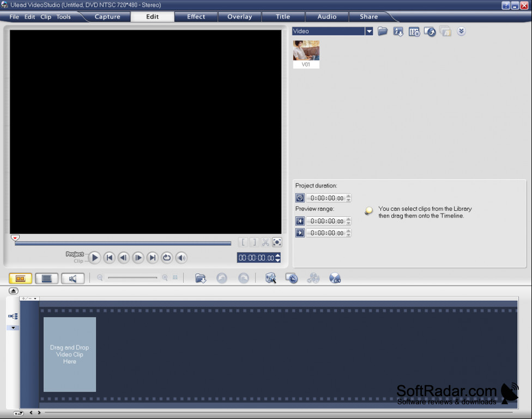The height and width of the screenshot is (419, 532).
Task: Click the Mark-in bracket button
Action: click(x=243, y=242)
